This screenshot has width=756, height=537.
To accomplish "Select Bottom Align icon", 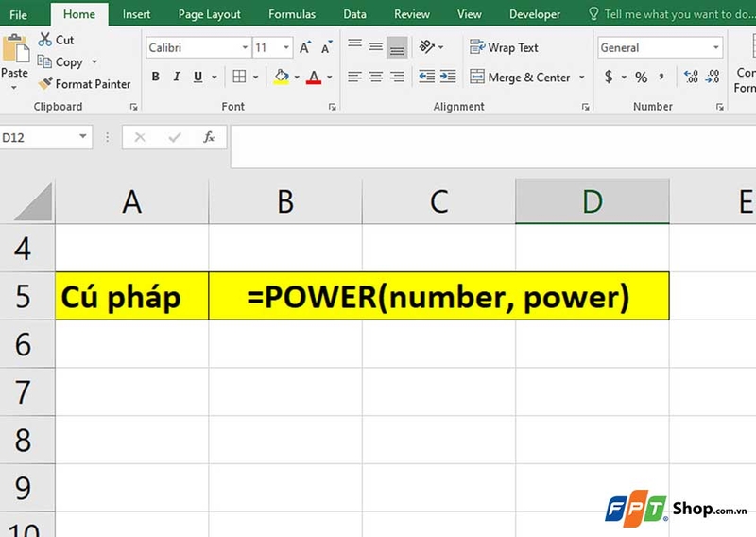I will [397, 47].
